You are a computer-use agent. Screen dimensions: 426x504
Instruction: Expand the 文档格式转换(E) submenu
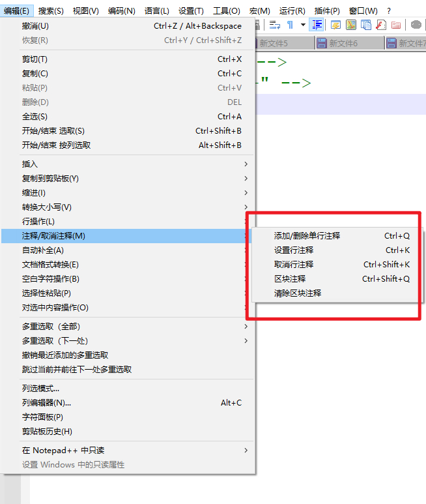click(128, 265)
